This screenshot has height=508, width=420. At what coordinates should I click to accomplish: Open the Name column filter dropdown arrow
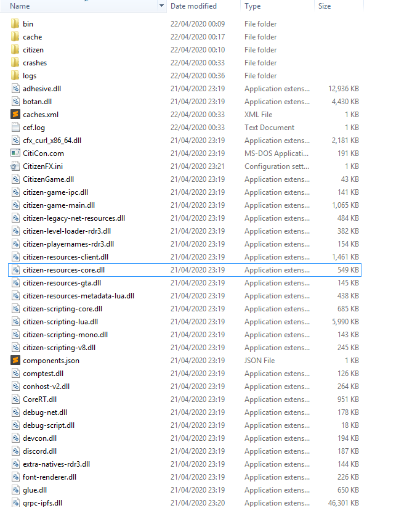coord(161,6)
